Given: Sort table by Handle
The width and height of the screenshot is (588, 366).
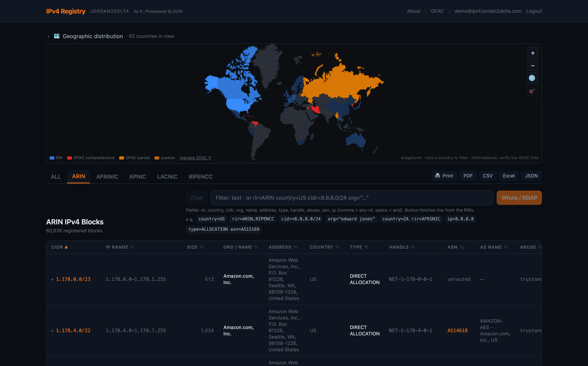Looking at the screenshot, I should (x=402, y=247).
